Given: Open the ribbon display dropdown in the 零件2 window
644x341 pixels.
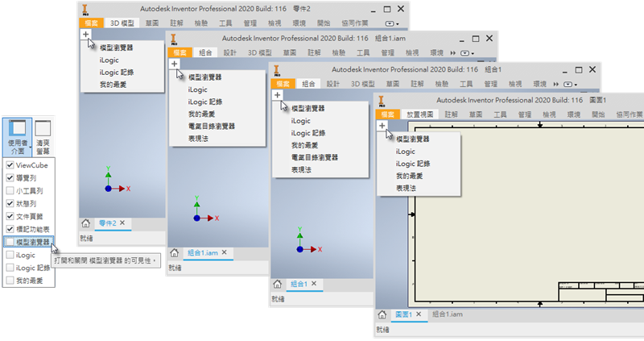Looking at the screenshot, I should [392, 23].
